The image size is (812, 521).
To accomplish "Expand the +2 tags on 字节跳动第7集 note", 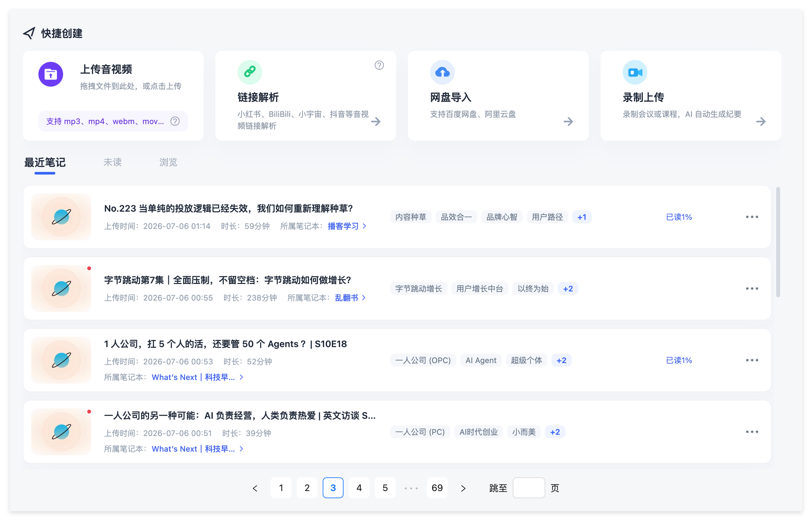I will tap(568, 289).
